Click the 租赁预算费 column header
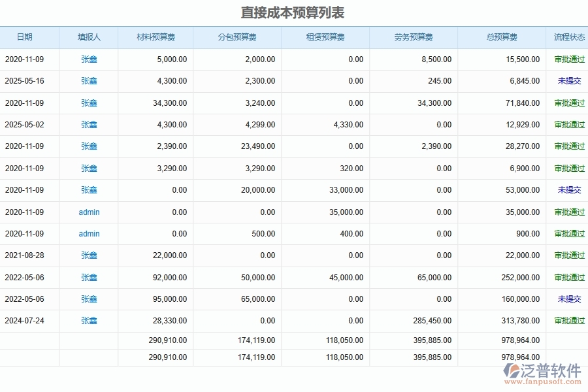Screen dimensions: 588x392 click(x=325, y=37)
